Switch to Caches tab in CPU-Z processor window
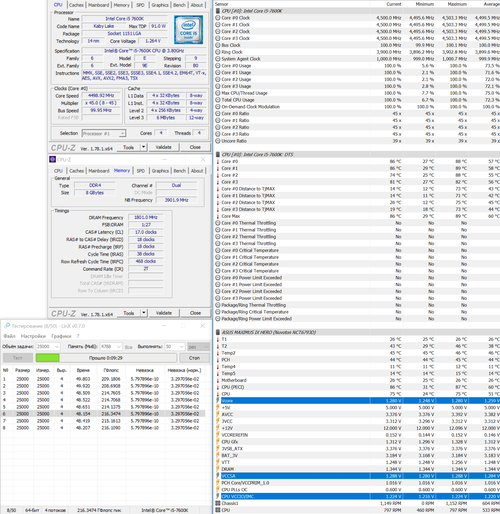Viewport: 500px width, 514px height. [76, 5]
